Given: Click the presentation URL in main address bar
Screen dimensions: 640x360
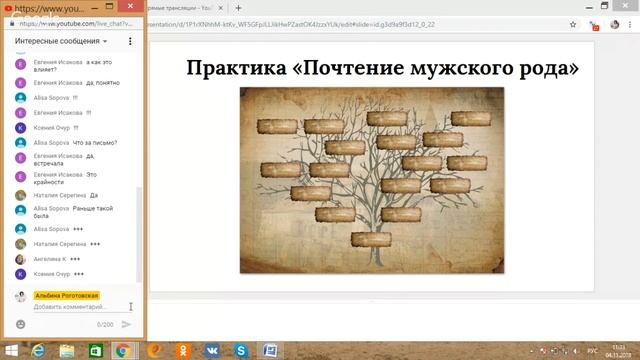Looking at the screenshot, I should 292,24.
